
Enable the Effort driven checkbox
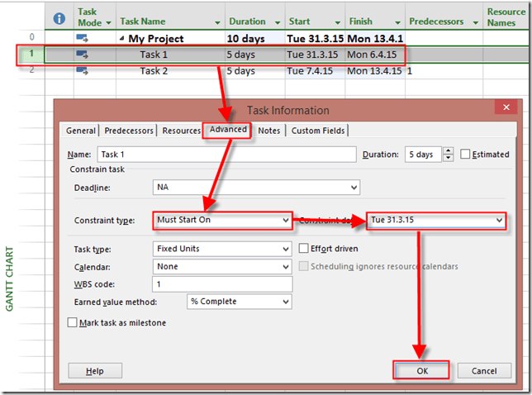pos(304,249)
